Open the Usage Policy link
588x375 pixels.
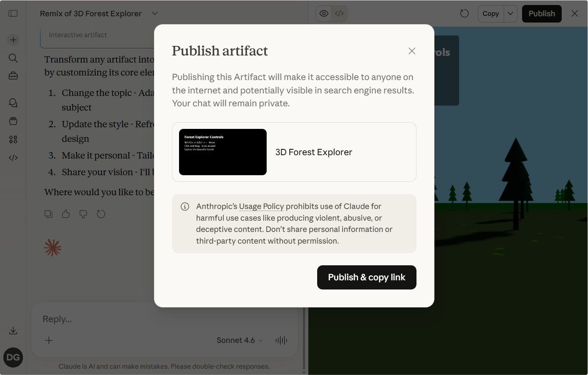click(x=261, y=206)
